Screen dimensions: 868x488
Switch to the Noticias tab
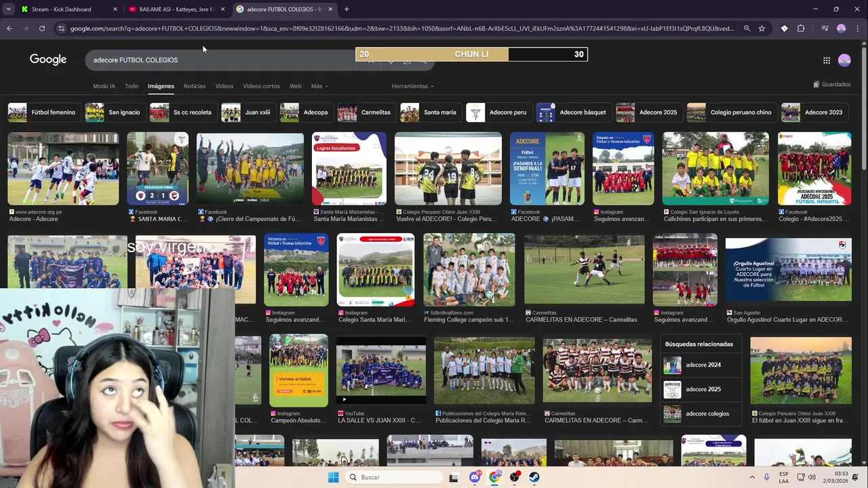(194, 86)
